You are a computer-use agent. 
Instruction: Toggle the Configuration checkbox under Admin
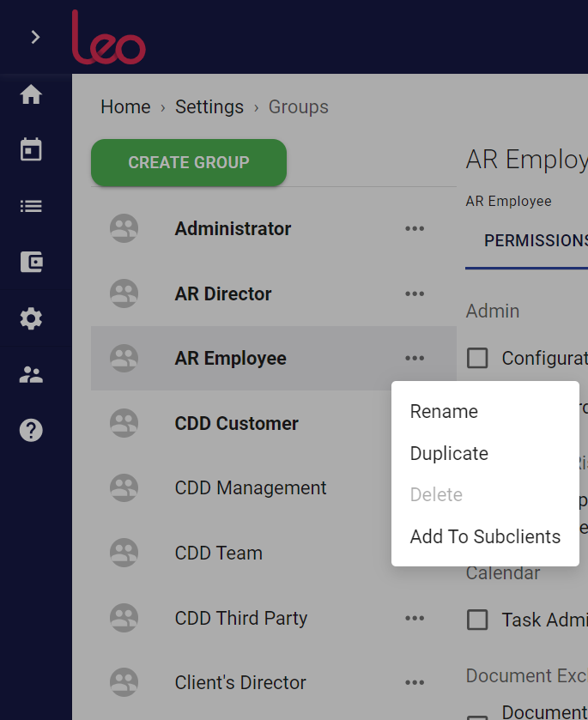[477, 358]
